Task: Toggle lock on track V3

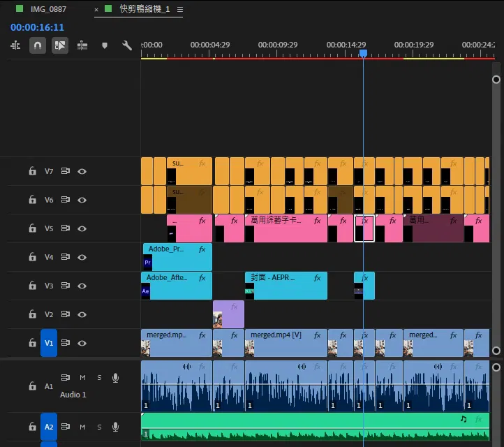Action: pyautogui.click(x=33, y=286)
